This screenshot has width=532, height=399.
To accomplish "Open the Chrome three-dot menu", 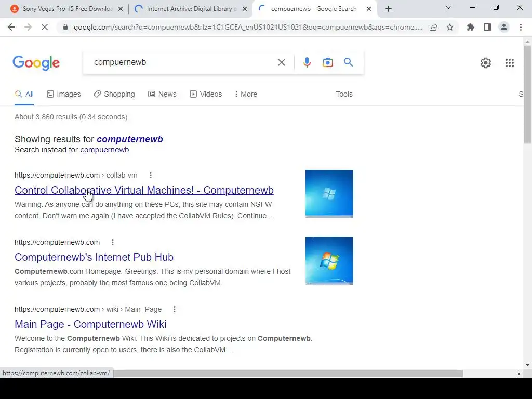I will [x=521, y=27].
